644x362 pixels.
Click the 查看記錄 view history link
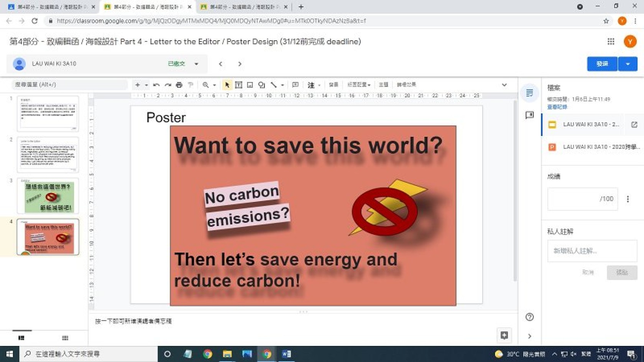tap(557, 107)
